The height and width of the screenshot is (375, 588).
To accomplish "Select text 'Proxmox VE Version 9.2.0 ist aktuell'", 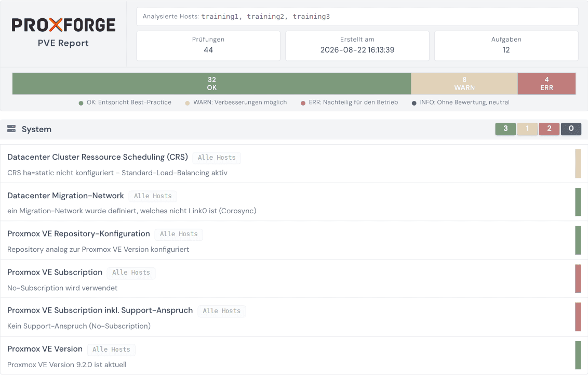I will click(67, 365).
